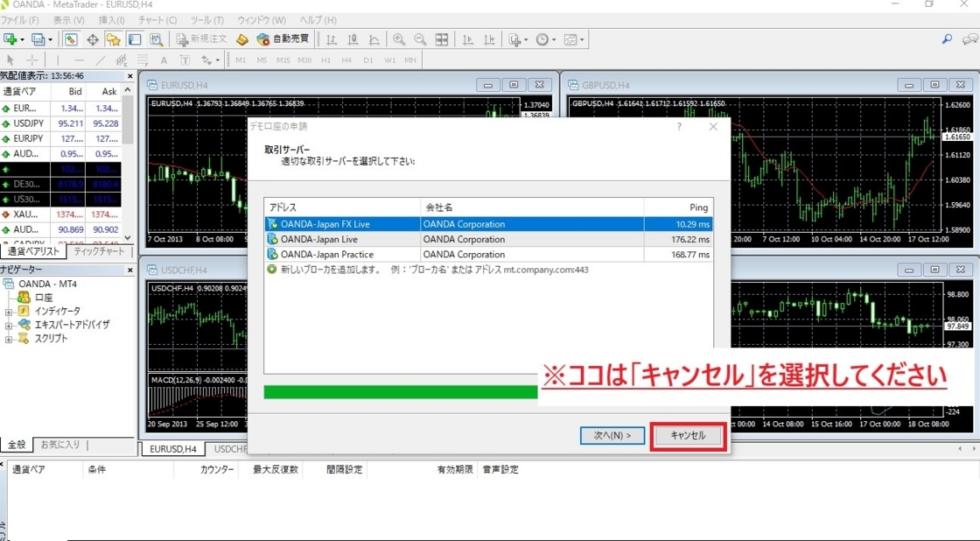Click the green server scan progress bar

[401, 392]
